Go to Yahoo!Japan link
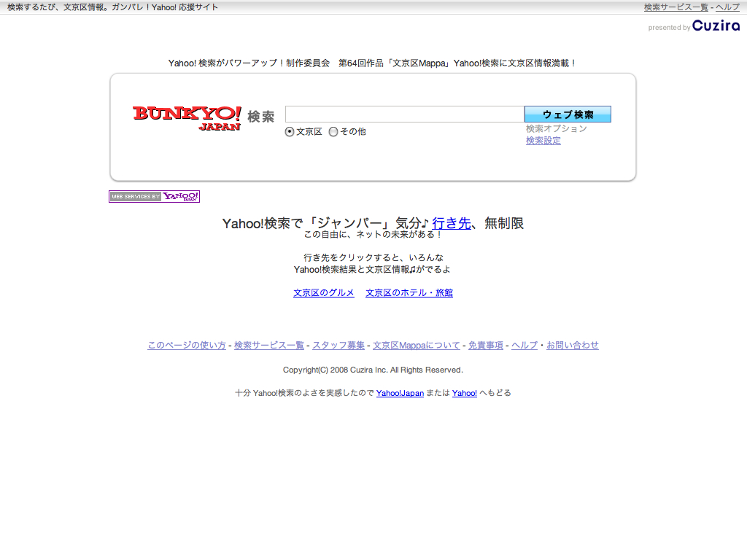The height and width of the screenshot is (560, 747). tap(400, 393)
